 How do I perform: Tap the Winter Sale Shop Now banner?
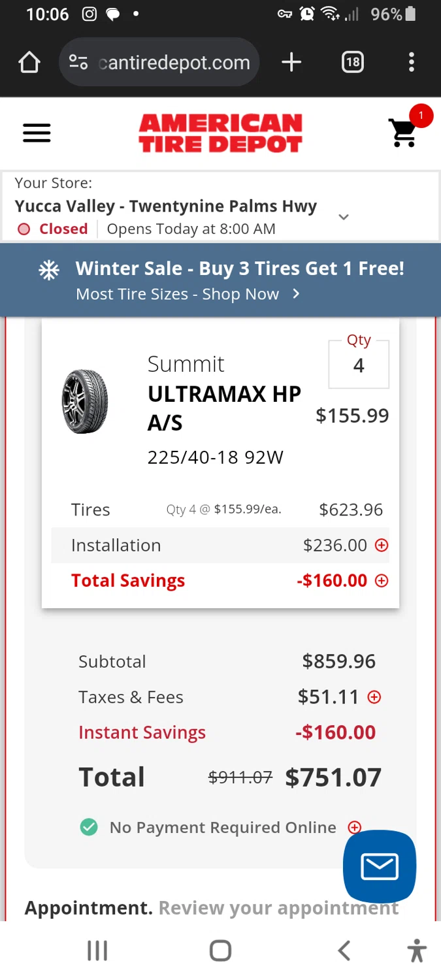point(220,280)
